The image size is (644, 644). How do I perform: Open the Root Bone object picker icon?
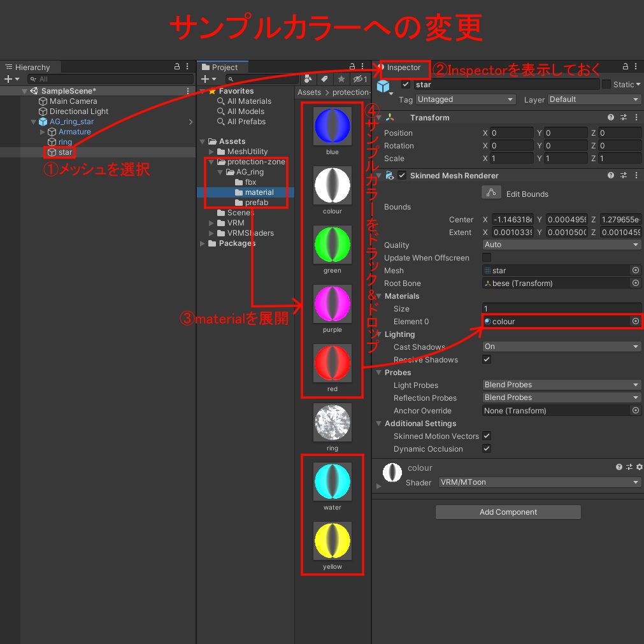635,283
